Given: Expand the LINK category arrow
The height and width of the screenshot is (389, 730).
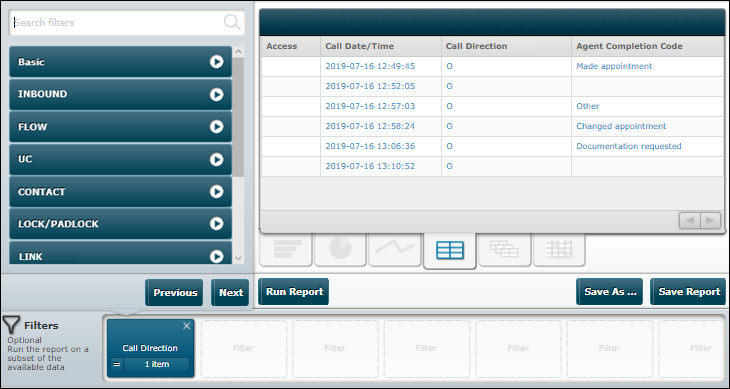Looking at the screenshot, I should tap(216, 256).
